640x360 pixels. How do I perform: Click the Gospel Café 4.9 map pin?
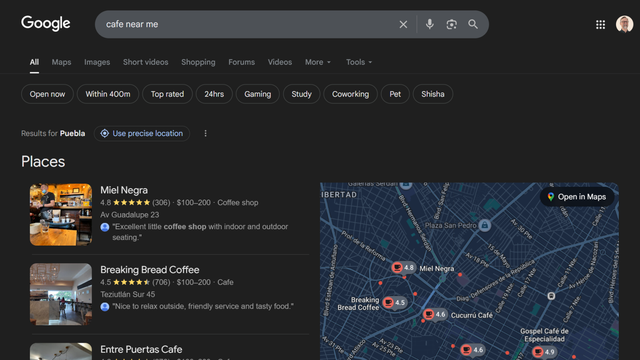[544, 352]
